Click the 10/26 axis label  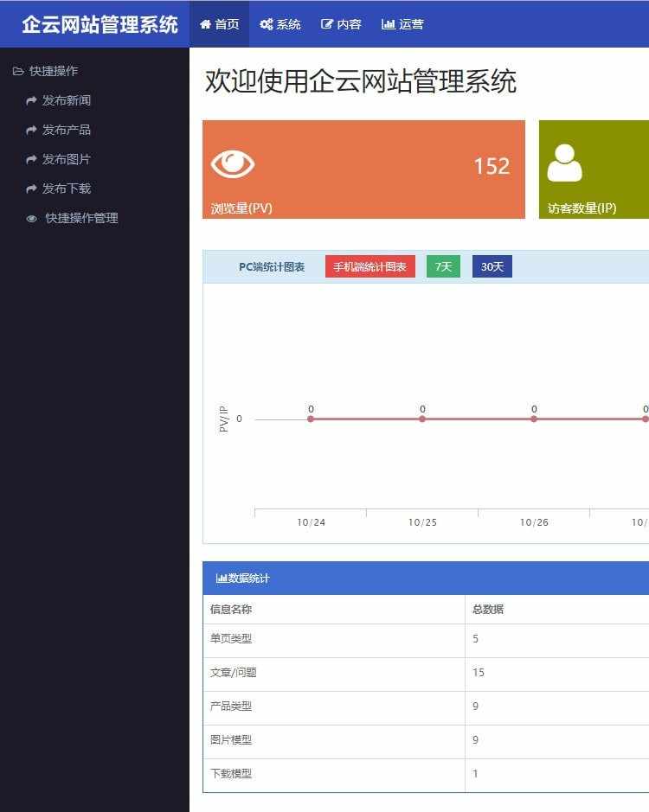point(534,522)
